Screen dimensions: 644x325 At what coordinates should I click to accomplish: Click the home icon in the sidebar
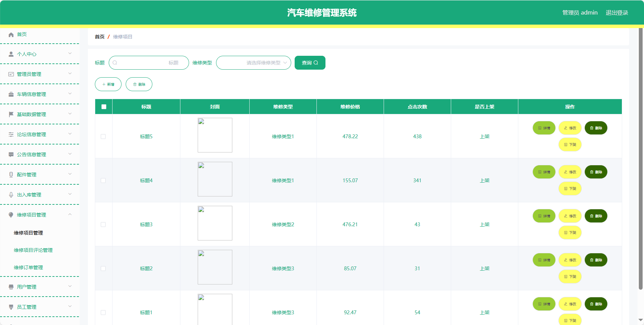(x=11, y=35)
